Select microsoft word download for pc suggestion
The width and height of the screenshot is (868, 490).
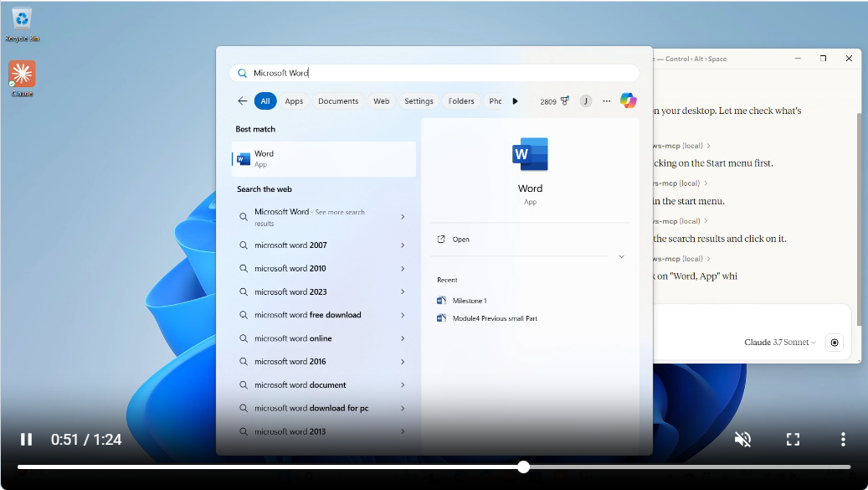(324, 408)
